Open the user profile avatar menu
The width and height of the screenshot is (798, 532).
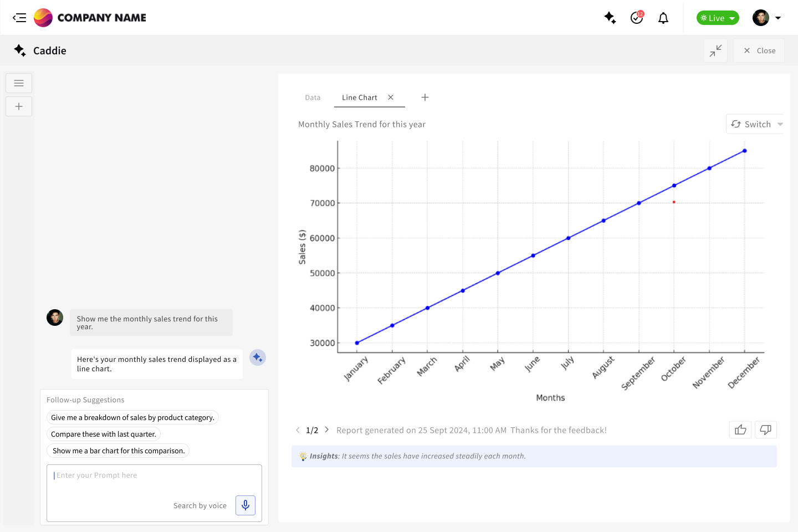767,18
